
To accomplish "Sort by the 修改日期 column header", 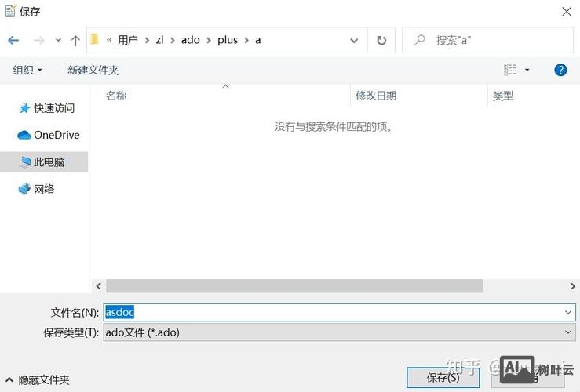I will (x=376, y=96).
